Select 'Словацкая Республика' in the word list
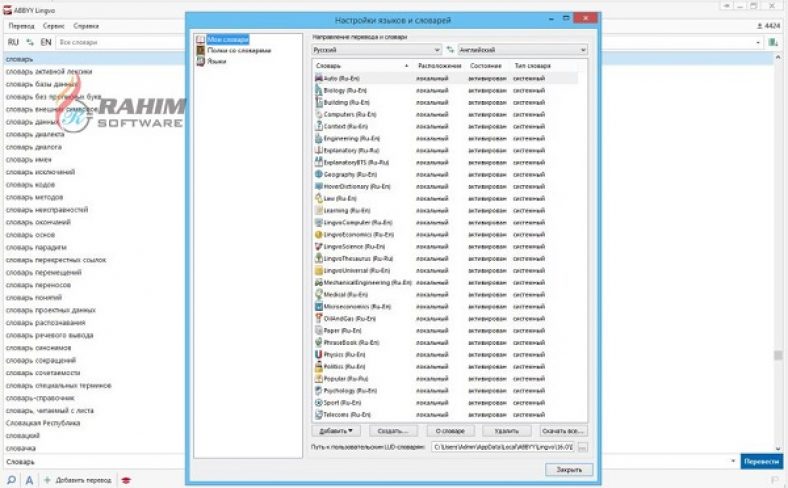This screenshot has width=788, height=488. point(43,423)
